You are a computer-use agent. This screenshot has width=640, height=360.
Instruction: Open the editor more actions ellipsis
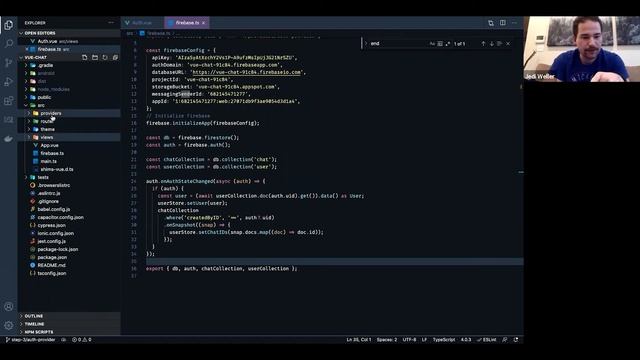tap(514, 23)
